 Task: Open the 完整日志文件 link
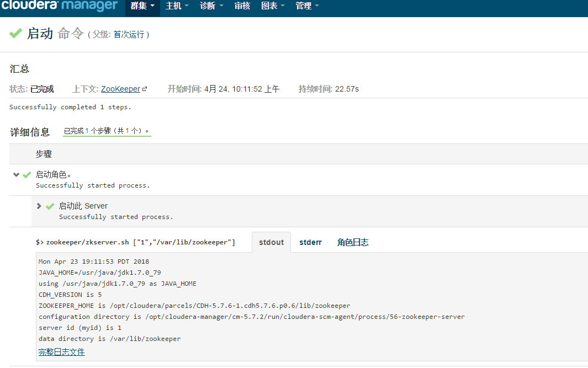(61, 352)
